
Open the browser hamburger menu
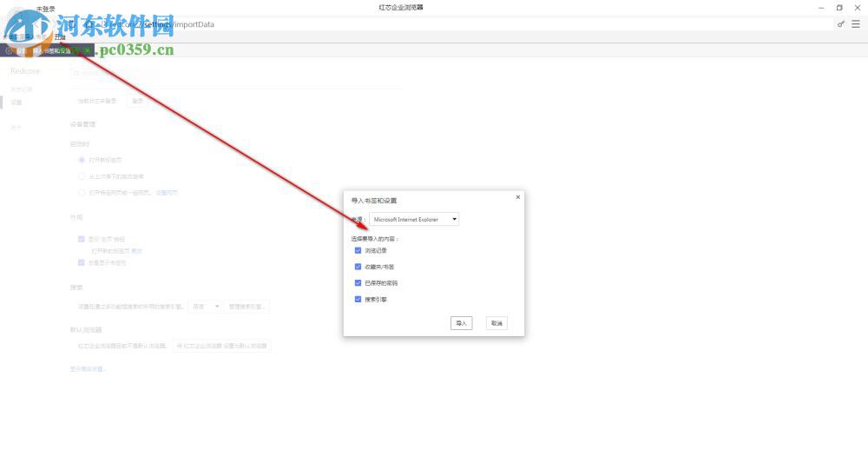pos(856,23)
